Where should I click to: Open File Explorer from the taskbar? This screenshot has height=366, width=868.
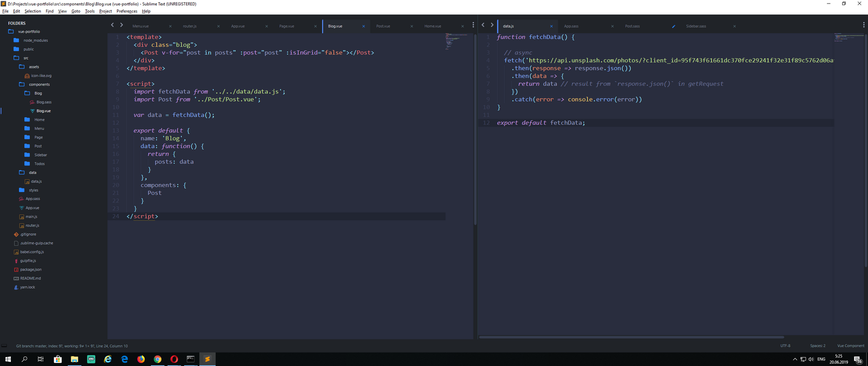(75, 359)
